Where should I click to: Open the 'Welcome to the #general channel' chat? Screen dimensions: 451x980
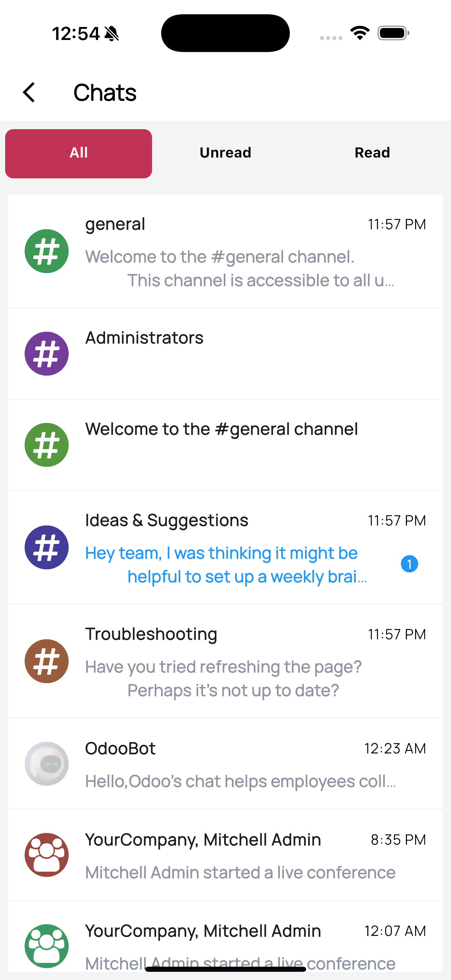[221, 429]
